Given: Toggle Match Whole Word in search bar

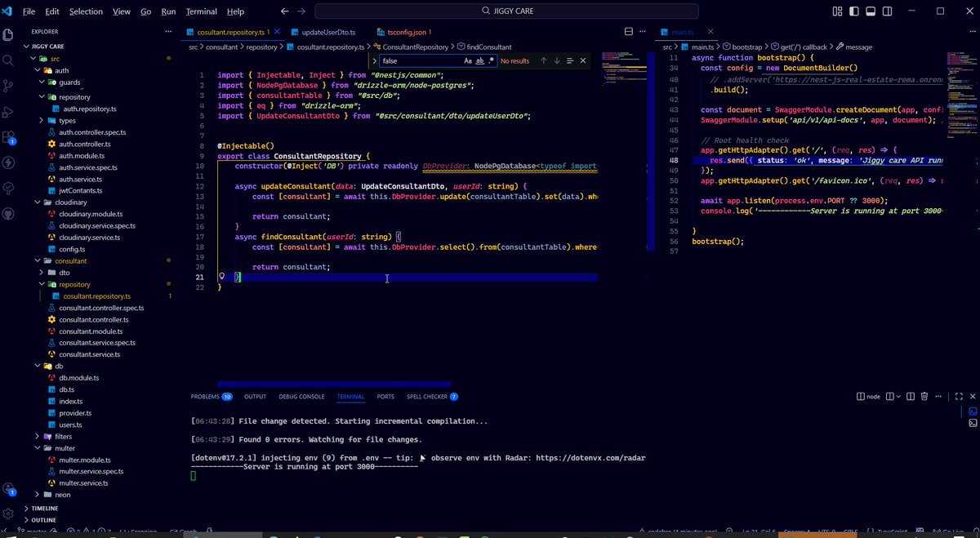Looking at the screenshot, I should coord(479,60).
